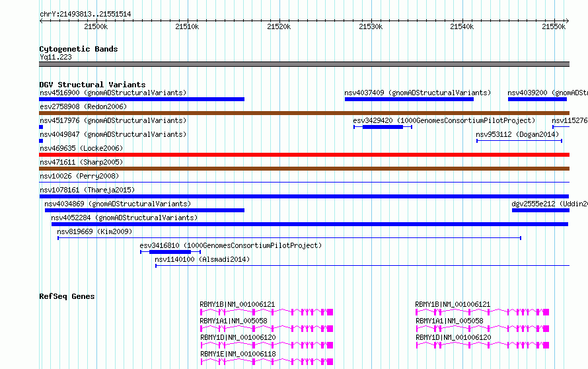
Task: Click the chrY:21493813..21551514 coordinate label
Action: (x=85, y=15)
